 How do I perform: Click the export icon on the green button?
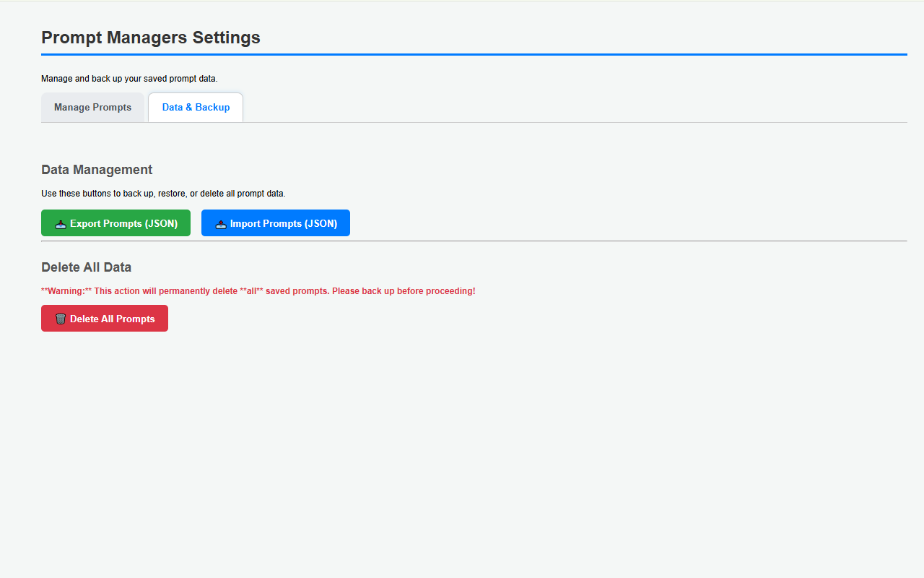click(59, 223)
